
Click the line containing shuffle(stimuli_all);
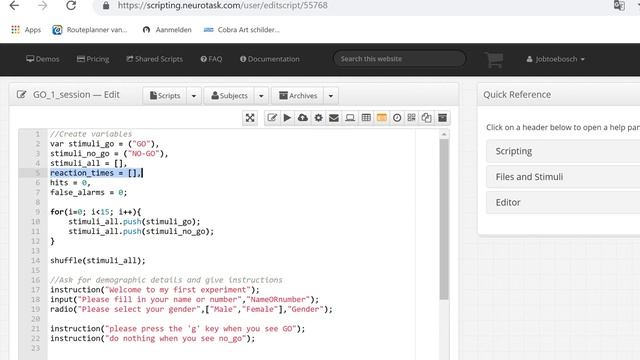(x=98, y=260)
